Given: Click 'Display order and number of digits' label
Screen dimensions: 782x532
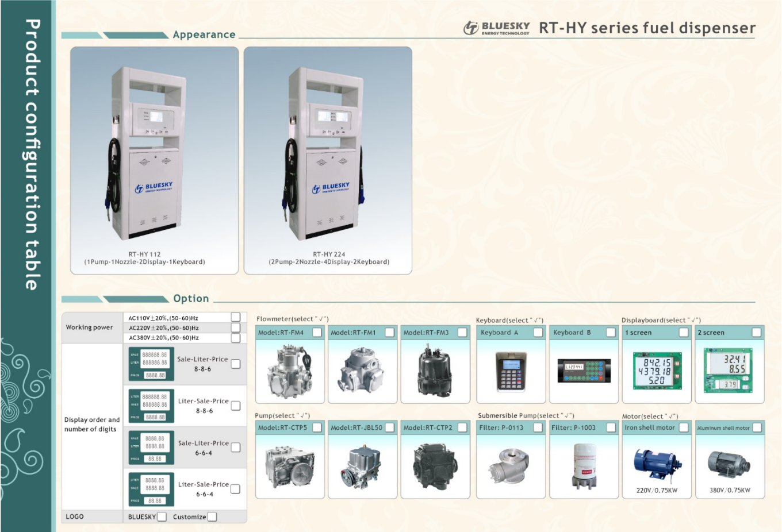Looking at the screenshot, I should (92, 425).
